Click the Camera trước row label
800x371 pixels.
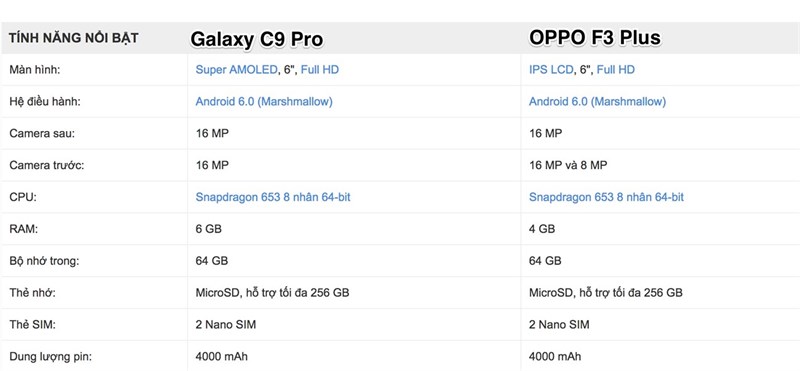[x=46, y=165]
